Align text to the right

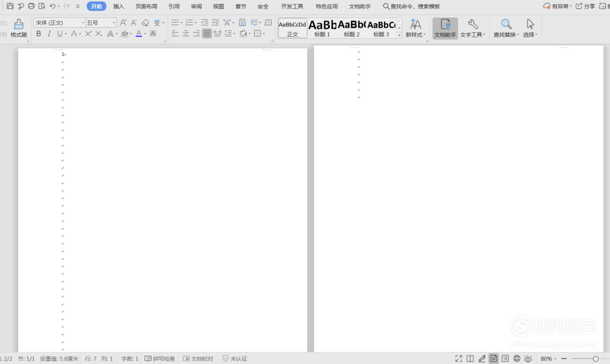(196, 34)
